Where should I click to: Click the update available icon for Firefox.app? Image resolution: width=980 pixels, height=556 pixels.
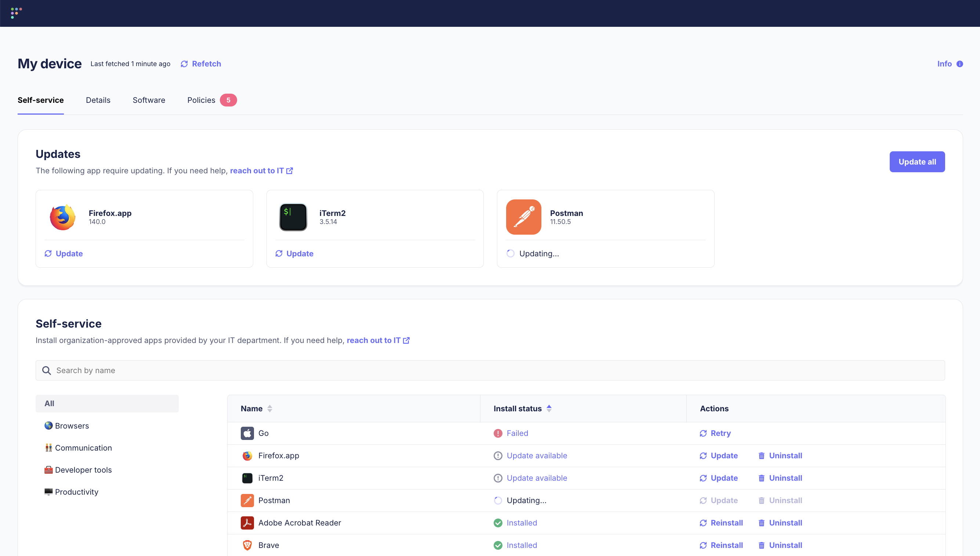[x=498, y=456]
